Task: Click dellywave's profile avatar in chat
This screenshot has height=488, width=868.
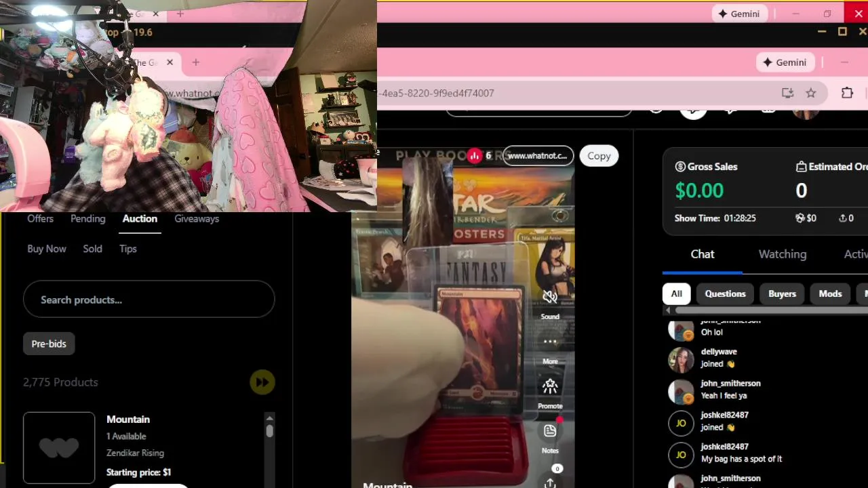Action: [x=681, y=360]
